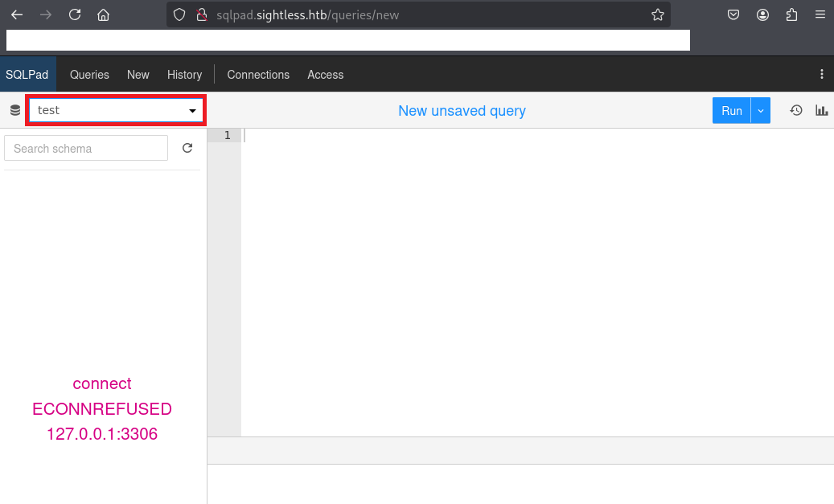The width and height of the screenshot is (834, 504).
Task: Open the Connections menu item
Action: click(258, 74)
